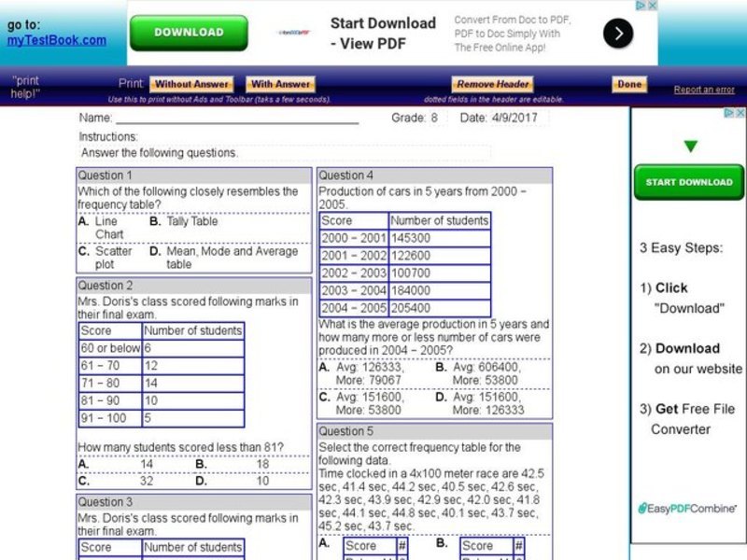Click the Report an error link
Viewport: 747px width, 560px height.
704,88
